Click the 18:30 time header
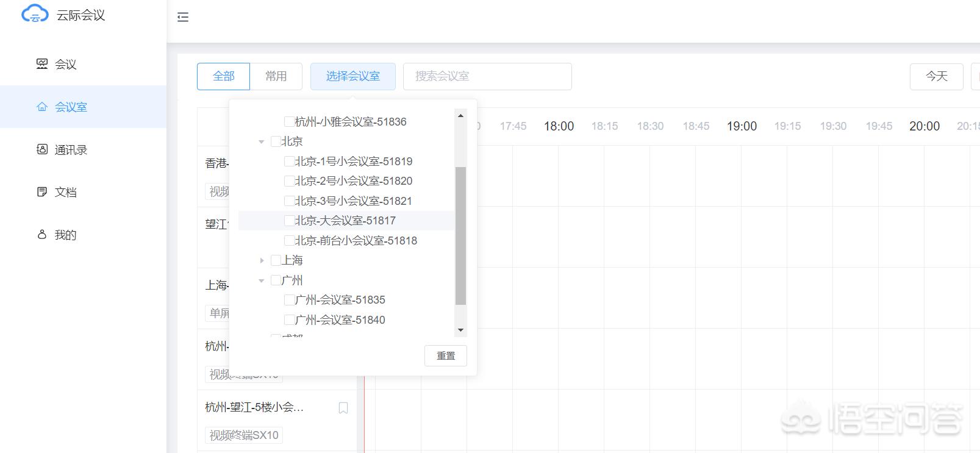 point(650,126)
